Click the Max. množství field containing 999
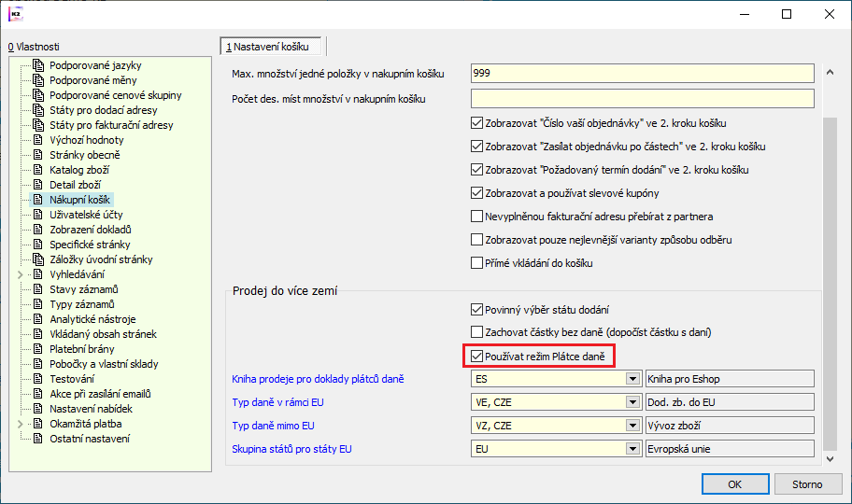 tap(642, 74)
